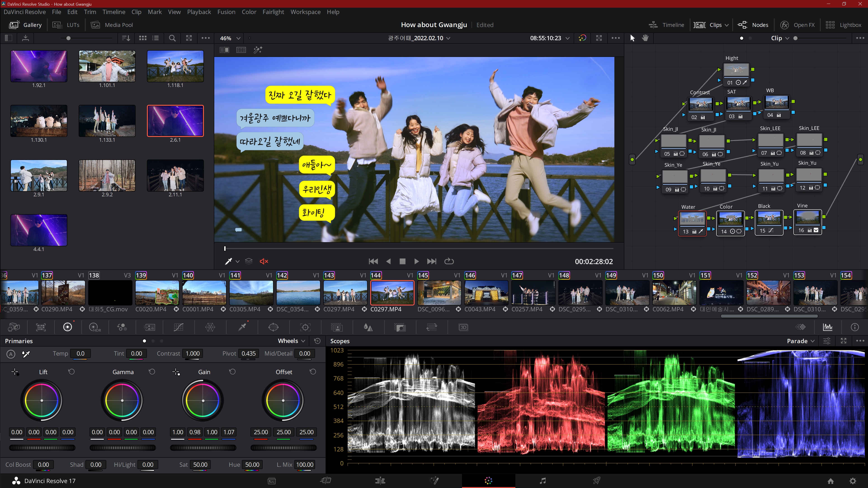Open the Playback menu
Viewport: 868px width, 488px height.
pos(199,12)
